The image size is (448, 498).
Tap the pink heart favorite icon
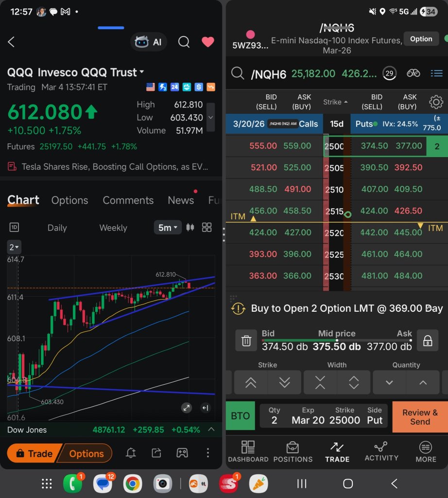208,42
